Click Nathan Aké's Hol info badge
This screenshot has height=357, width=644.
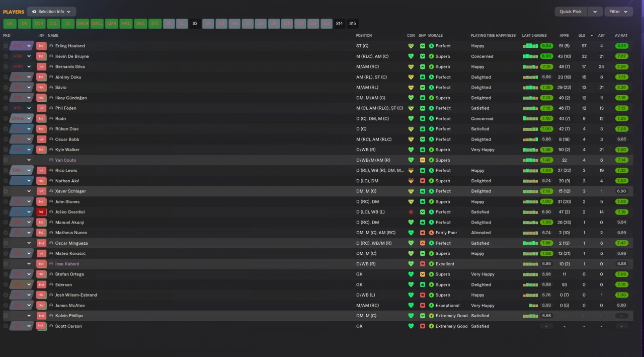(41, 181)
